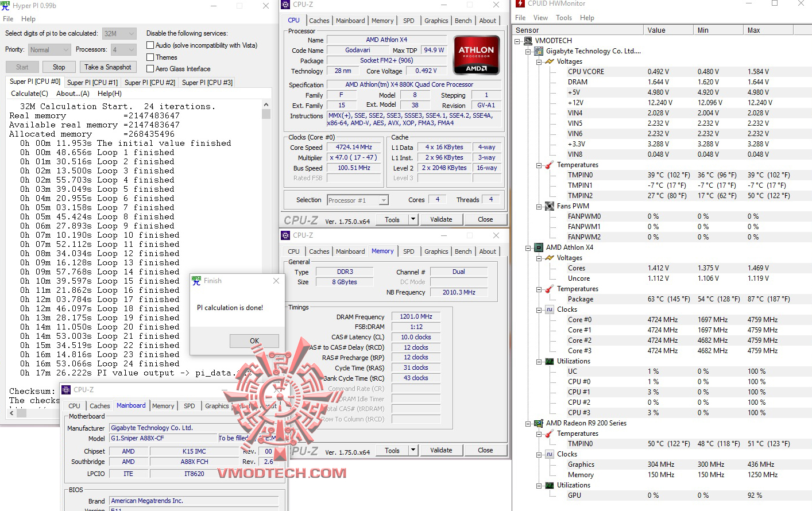This screenshot has height=511, width=812.
Task: Click the CPU-Z Mainboard window title bar icon
Action: (67, 390)
